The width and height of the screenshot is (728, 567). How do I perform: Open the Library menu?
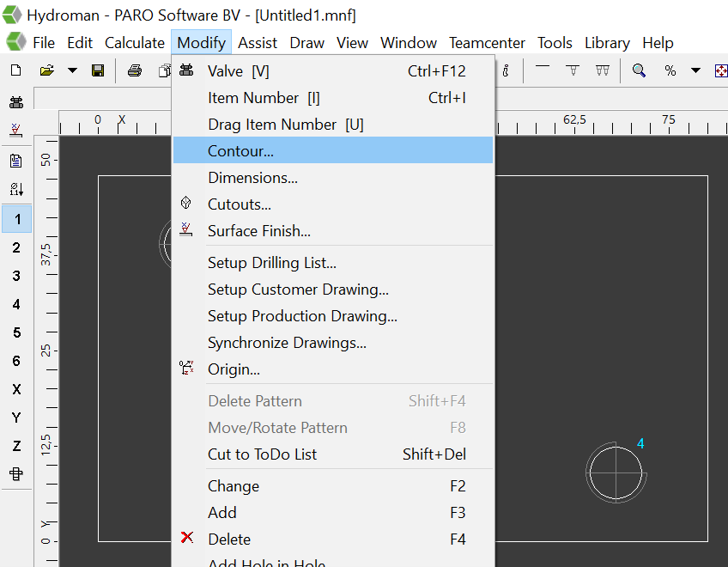(607, 43)
